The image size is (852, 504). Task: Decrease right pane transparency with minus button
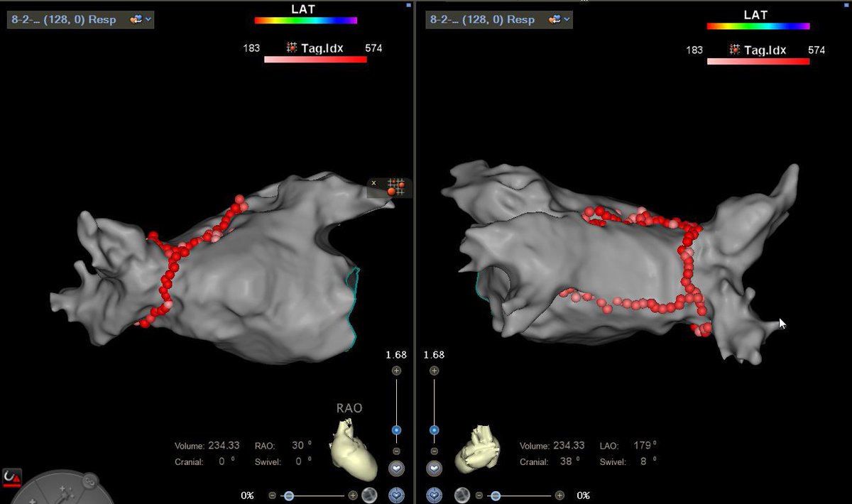(479, 495)
